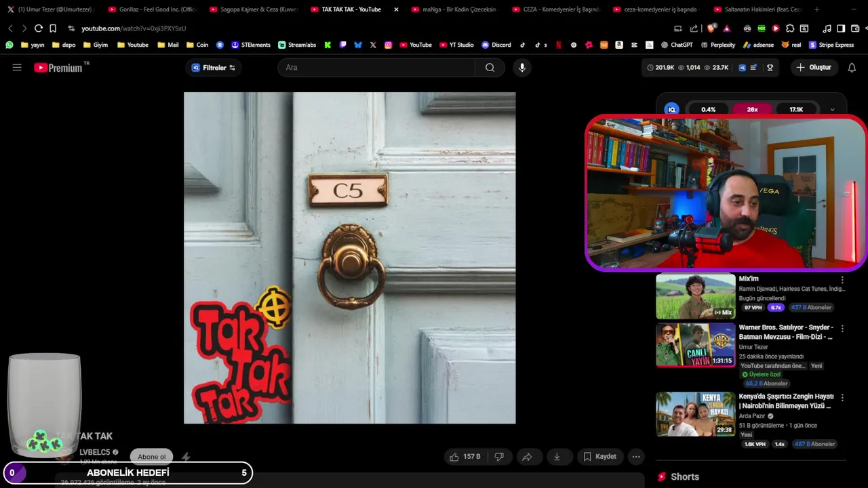Screen dimensions: 868x488
Task: Like the video with 157 B thumbs-up
Action: pyautogui.click(x=465, y=457)
